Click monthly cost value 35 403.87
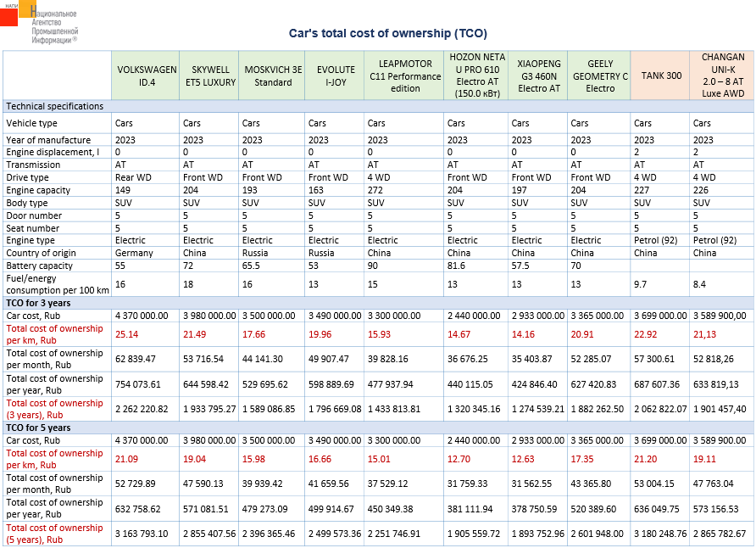The image size is (756, 548). [531, 359]
